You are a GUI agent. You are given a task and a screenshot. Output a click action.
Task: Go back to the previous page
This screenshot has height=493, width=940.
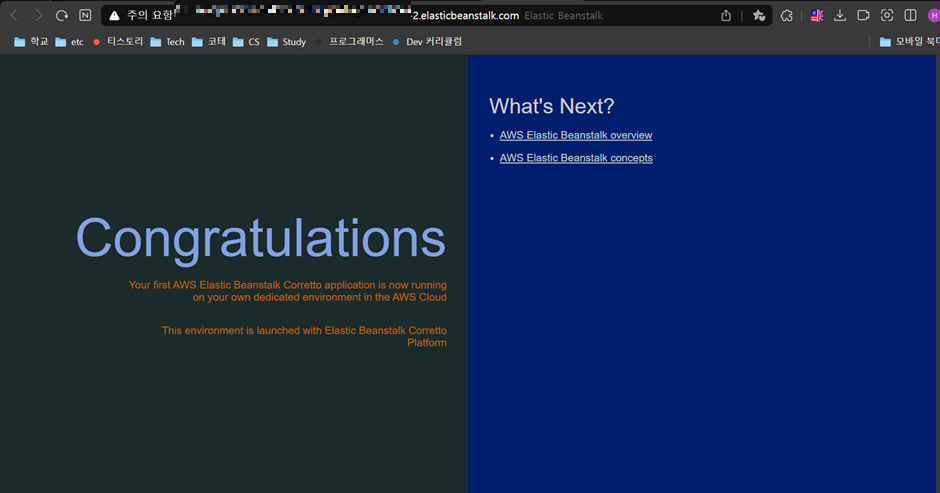(x=14, y=16)
